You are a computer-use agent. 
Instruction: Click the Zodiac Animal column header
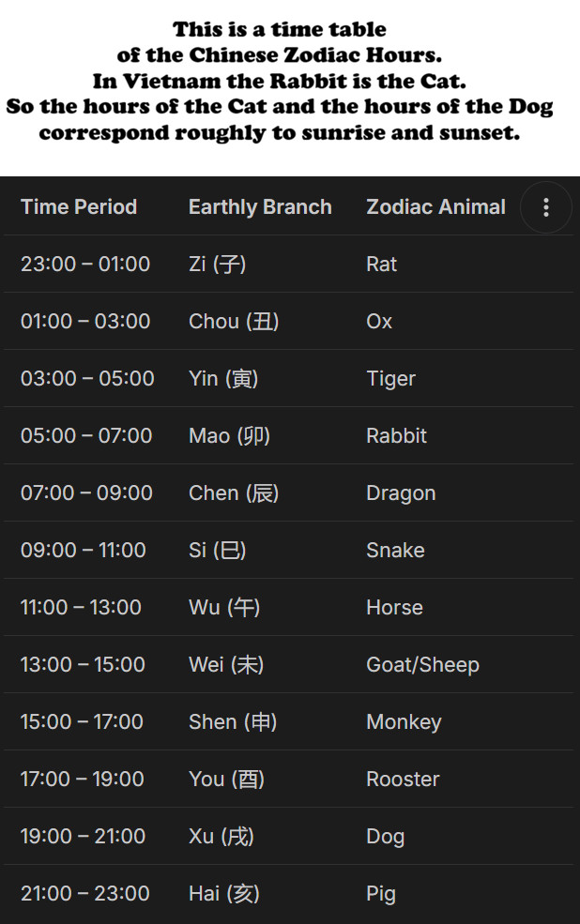click(436, 207)
